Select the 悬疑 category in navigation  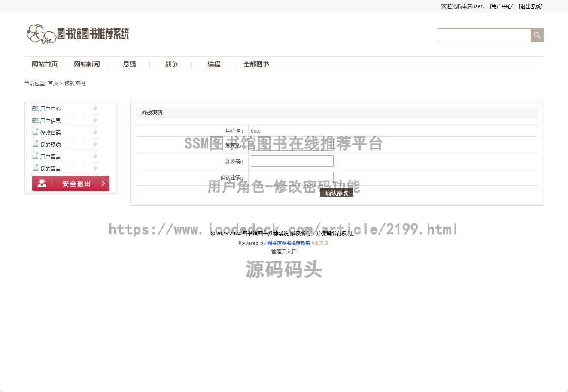pos(129,64)
